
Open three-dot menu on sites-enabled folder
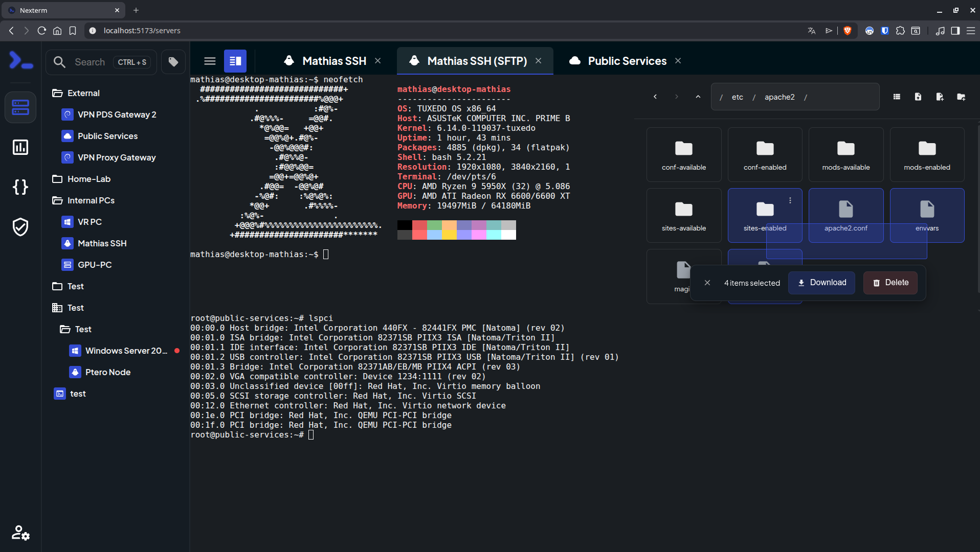tap(790, 200)
